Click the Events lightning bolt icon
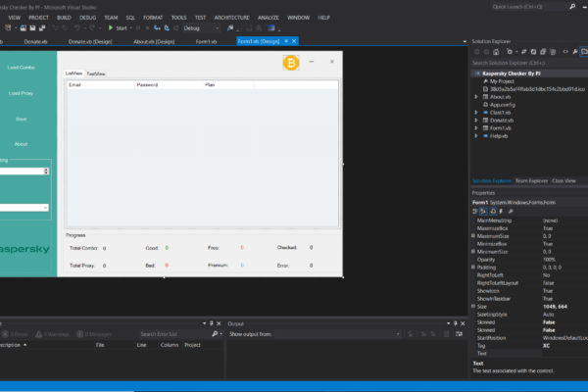This screenshot has height=392, width=588. (502, 212)
